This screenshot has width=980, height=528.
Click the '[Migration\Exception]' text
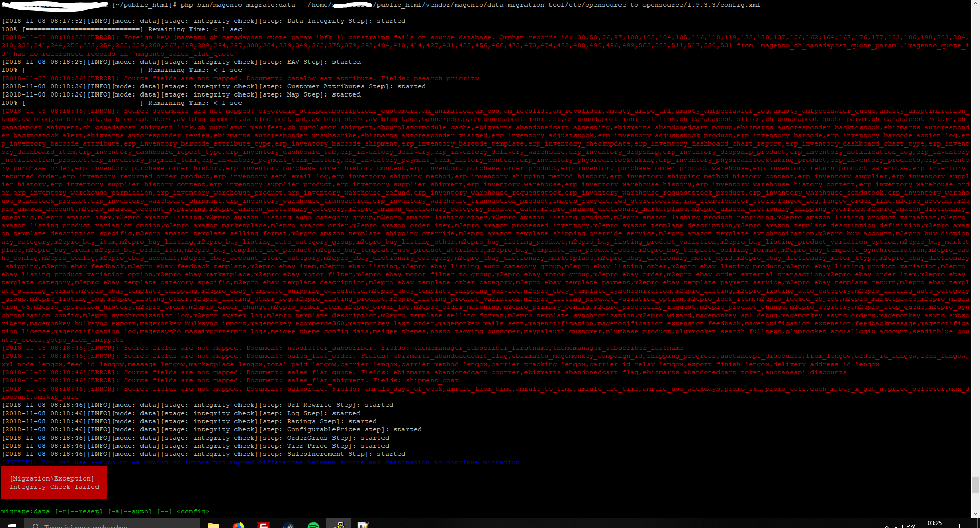[x=52, y=478]
